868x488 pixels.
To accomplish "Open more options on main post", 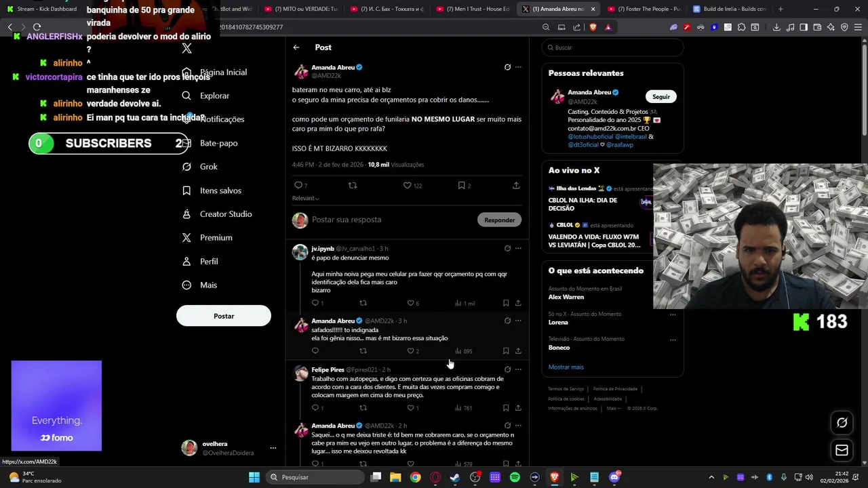I will pos(518,67).
